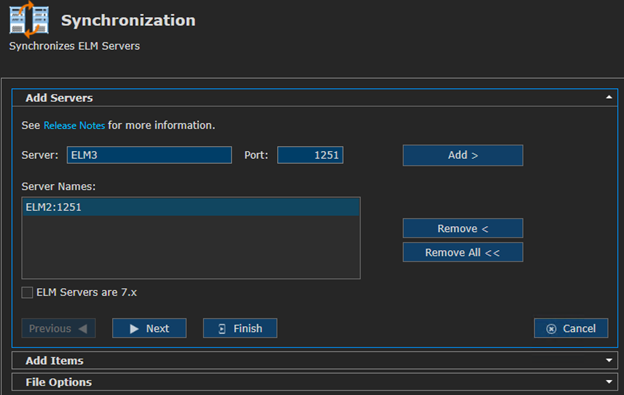This screenshot has width=624, height=395.
Task: Collapse the Add Servers section arrow
Action: click(609, 97)
